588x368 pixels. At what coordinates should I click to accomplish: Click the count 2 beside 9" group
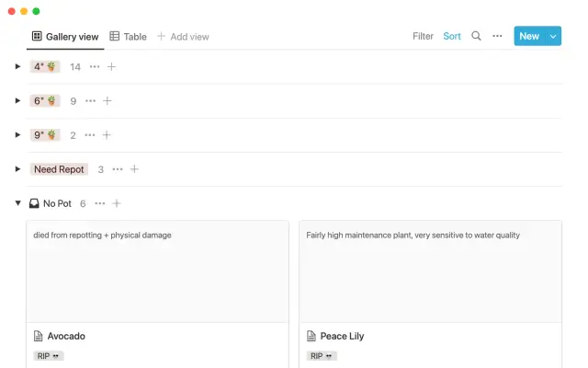point(73,135)
